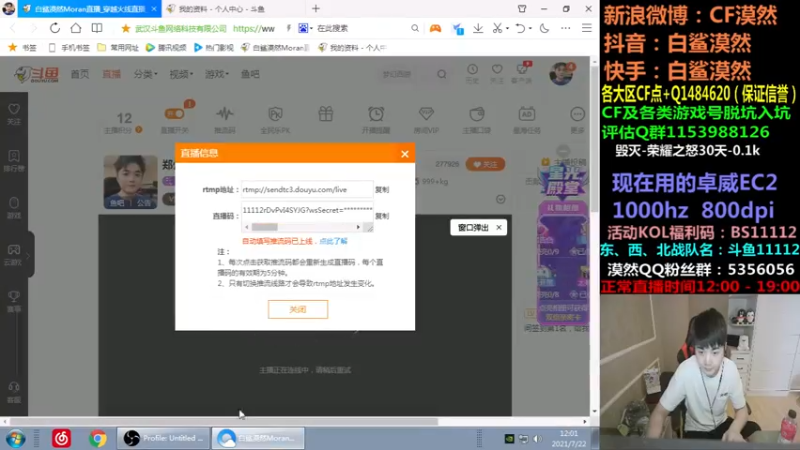This screenshot has height=450, width=800.
Task: Click the bookmark star in address bar
Action: pos(126,29)
